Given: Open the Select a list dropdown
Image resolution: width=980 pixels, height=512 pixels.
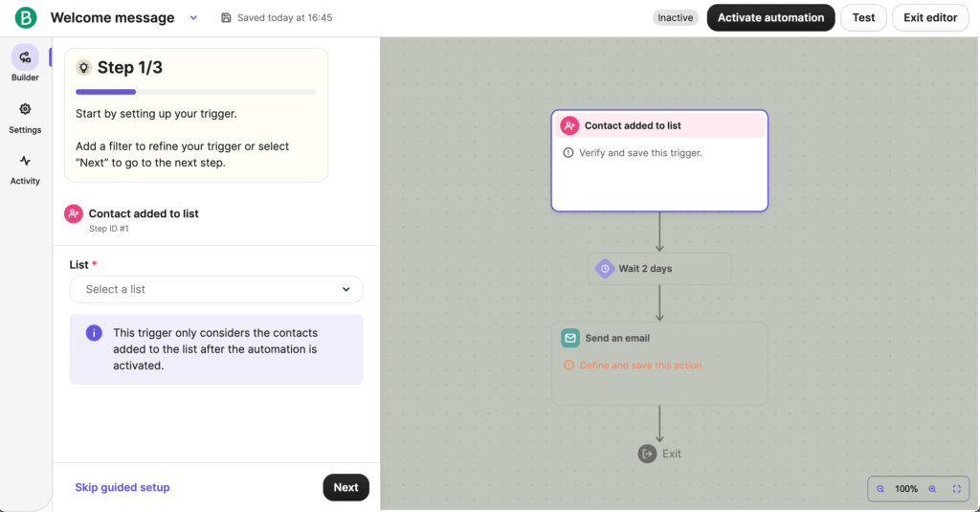Looking at the screenshot, I should pyautogui.click(x=216, y=289).
